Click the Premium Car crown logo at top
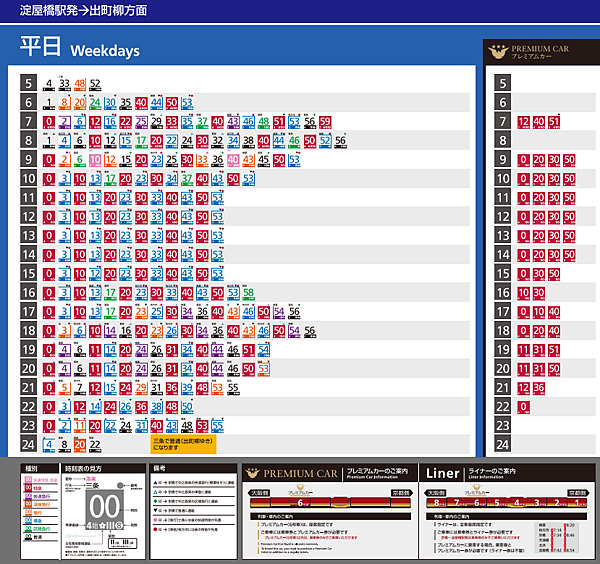This screenshot has width=600, height=564. point(498,52)
